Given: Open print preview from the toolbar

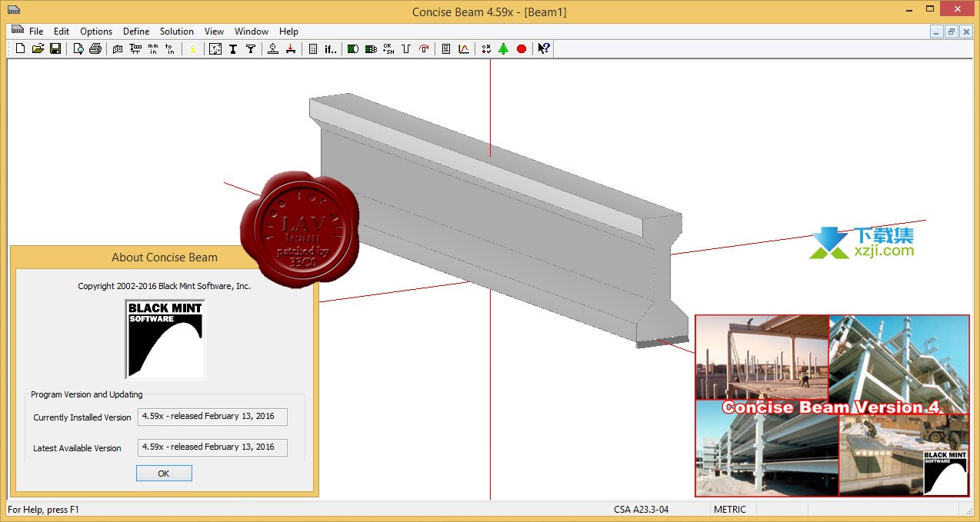Looking at the screenshot, I should [x=78, y=49].
